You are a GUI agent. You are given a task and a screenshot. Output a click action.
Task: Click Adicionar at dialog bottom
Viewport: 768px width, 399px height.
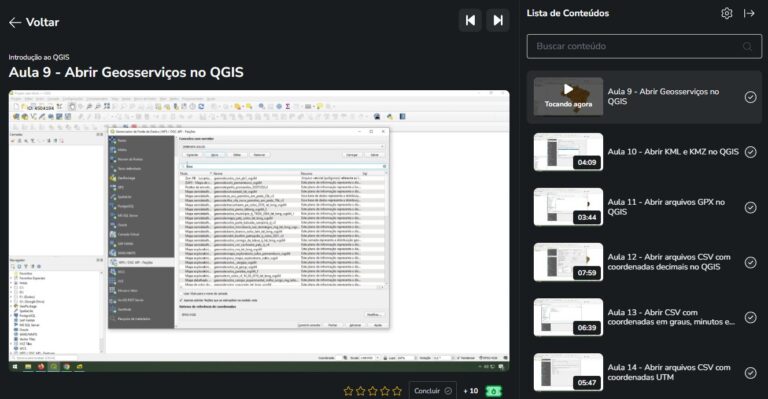tap(355, 325)
